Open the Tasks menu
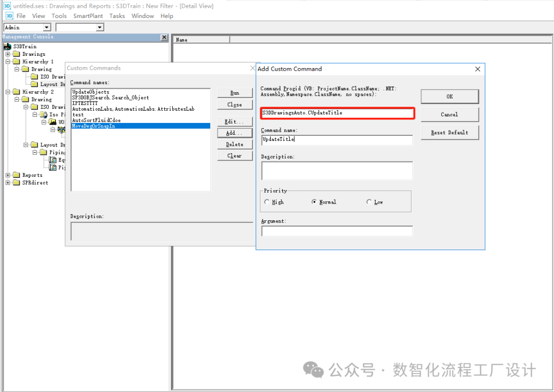The height and width of the screenshot is (392, 554). (x=117, y=16)
